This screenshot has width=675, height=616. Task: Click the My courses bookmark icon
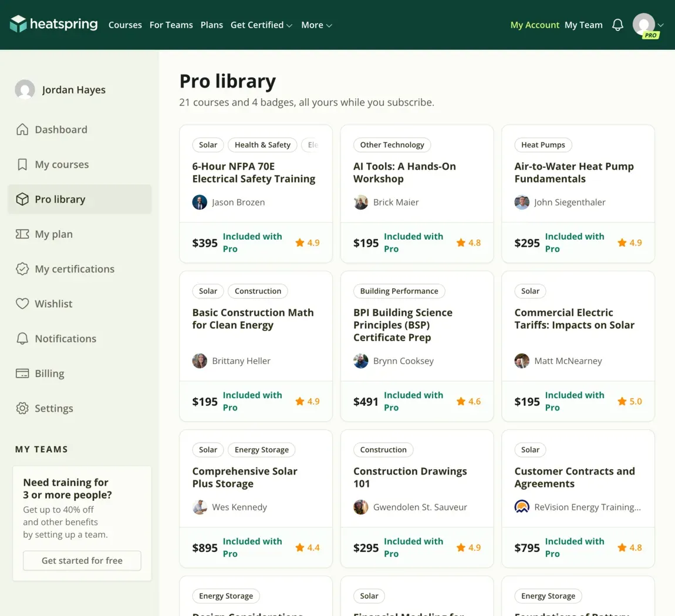[22, 164]
